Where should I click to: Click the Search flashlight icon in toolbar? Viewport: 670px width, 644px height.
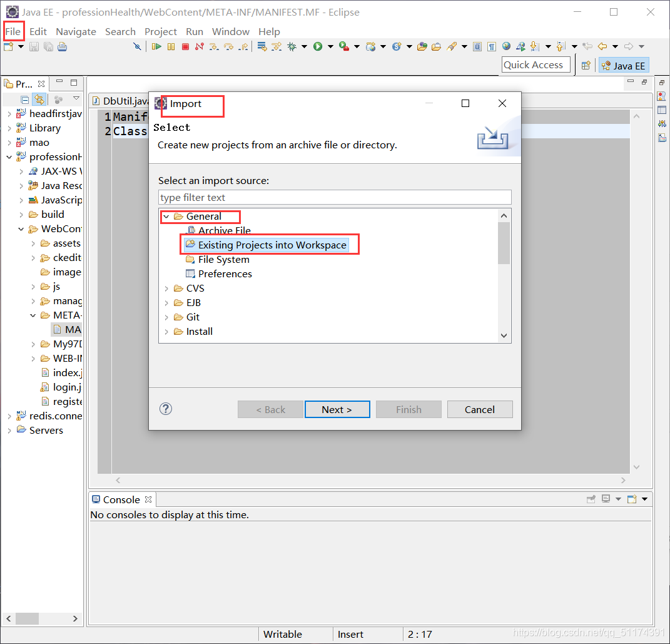pos(452,46)
